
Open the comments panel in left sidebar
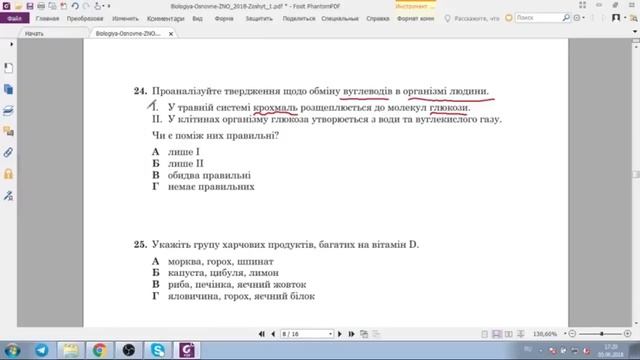pyautogui.click(x=8, y=131)
